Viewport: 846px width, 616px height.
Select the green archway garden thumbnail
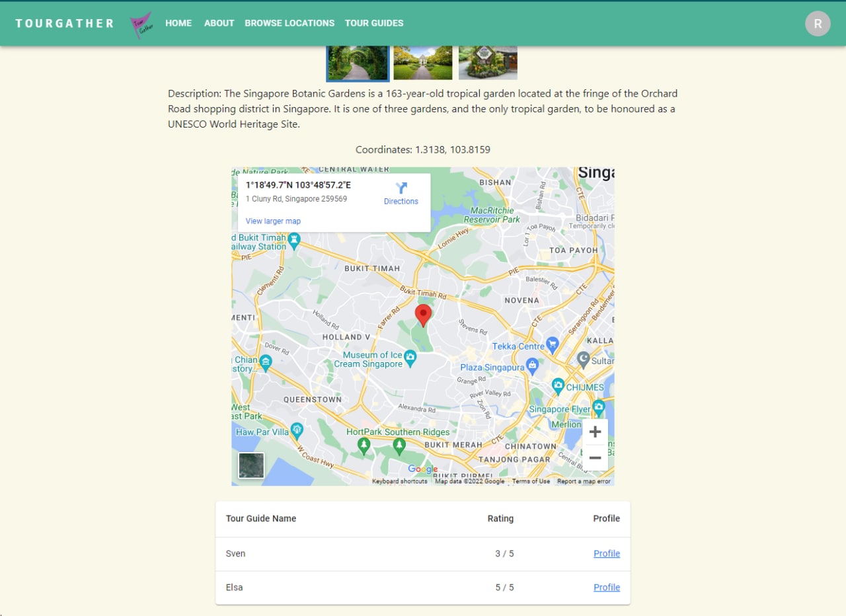(358, 63)
